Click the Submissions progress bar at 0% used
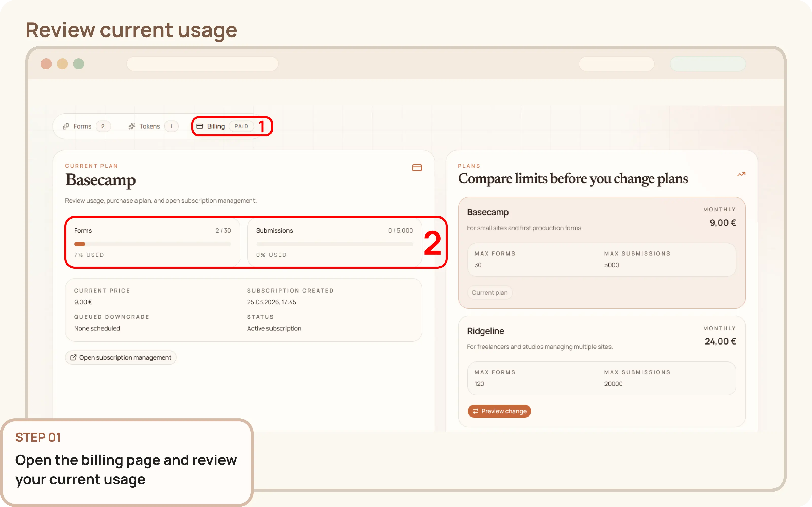Screen dimensions: 812x507 coord(334,244)
